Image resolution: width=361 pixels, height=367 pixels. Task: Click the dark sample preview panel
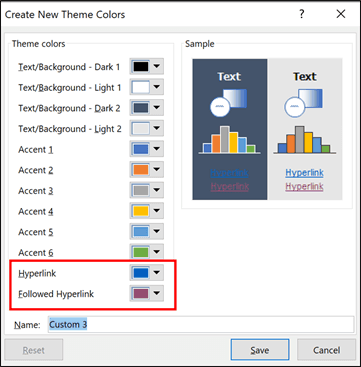[x=230, y=129]
